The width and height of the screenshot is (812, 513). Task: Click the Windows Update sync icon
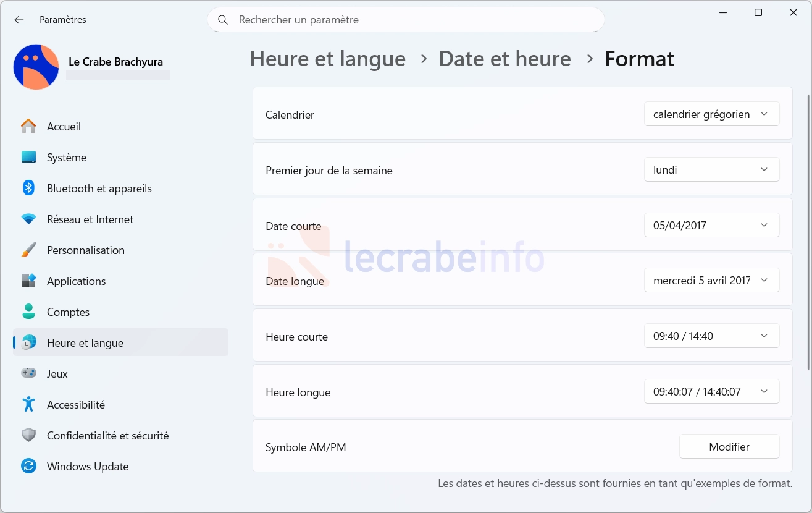click(x=28, y=466)
